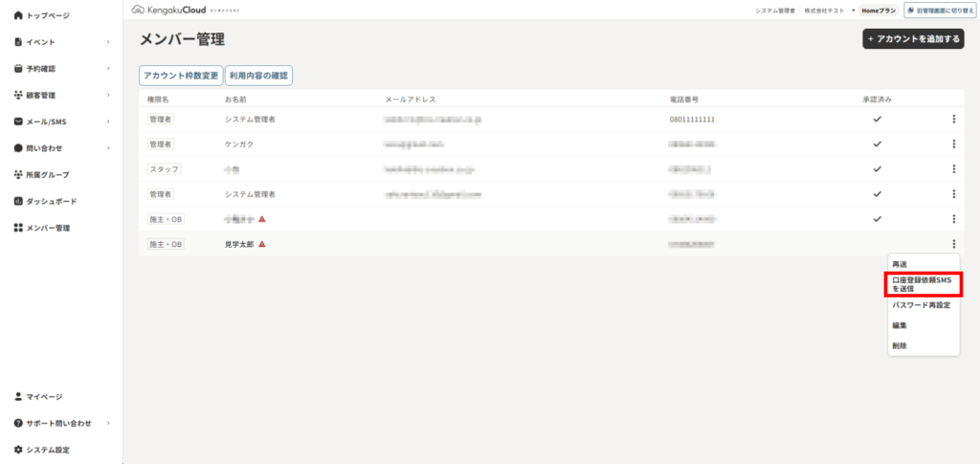This screenshot has height=464, width=980.
Task: Open the company dropdown arrow in header
Action: [x=853, y=10]
